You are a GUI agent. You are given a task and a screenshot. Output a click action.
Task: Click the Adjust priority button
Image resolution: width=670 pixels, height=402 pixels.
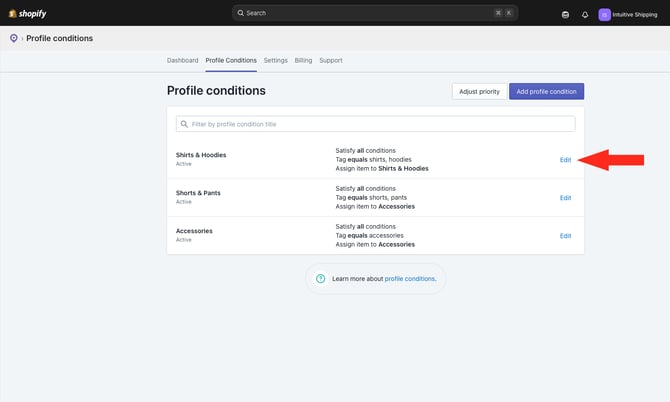coord(479,91)
